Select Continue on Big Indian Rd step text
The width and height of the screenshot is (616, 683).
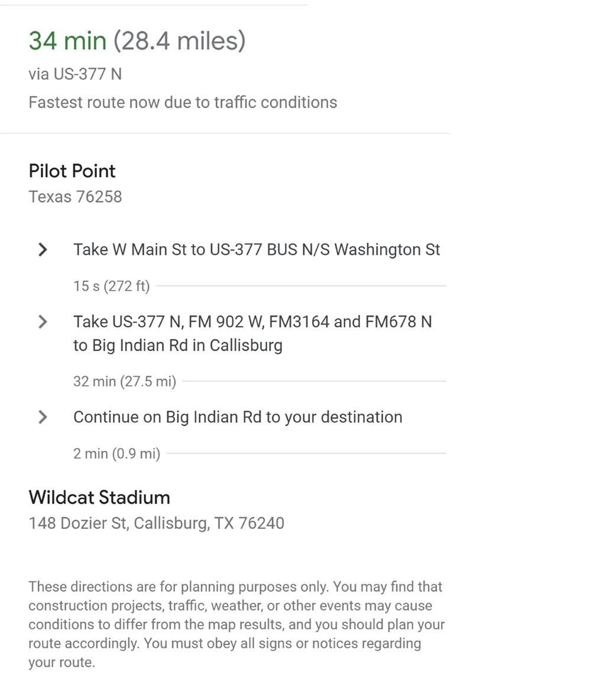[238, 417]
